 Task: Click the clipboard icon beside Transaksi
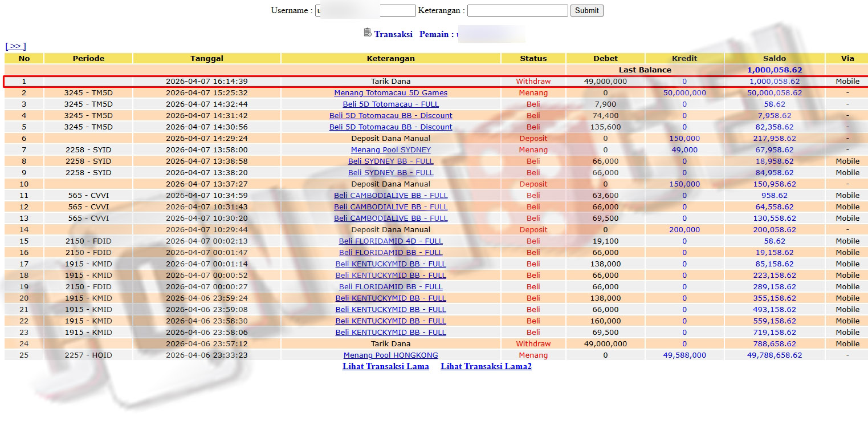368,33
